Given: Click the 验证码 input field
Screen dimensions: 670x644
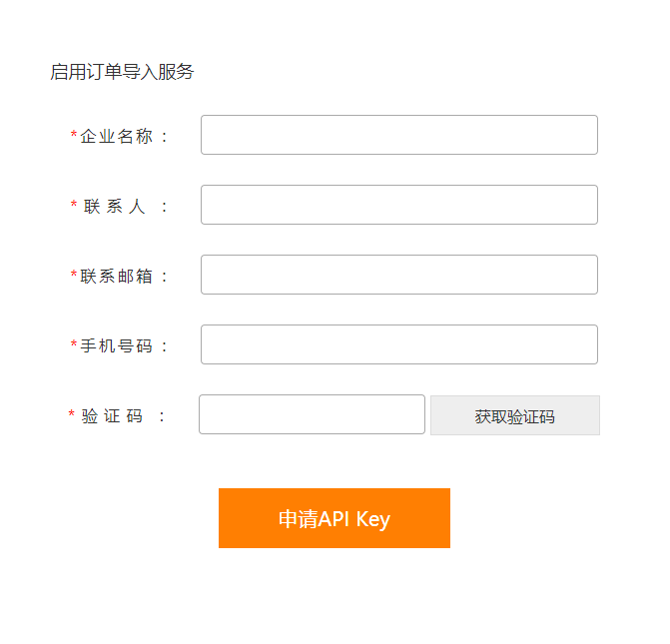Looking at the screenshot, I should point(312,414).
